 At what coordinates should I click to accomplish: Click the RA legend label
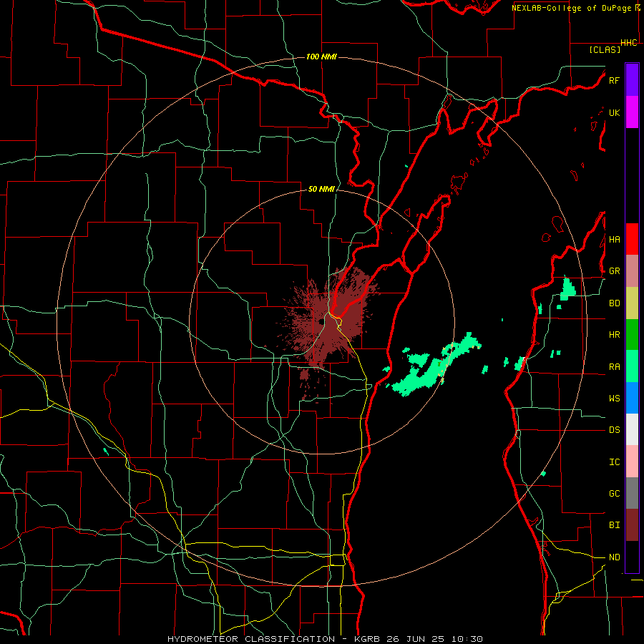pyautogui.click(x=614, y=367)
